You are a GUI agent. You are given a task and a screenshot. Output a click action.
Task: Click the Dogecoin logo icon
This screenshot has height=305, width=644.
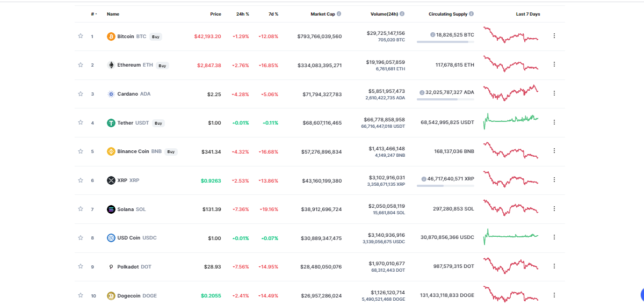pyautogui.click(x=111, y=295)
